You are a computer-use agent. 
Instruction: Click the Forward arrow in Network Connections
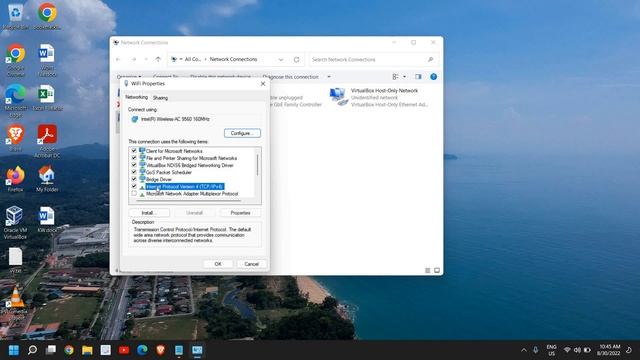(133, 60)
